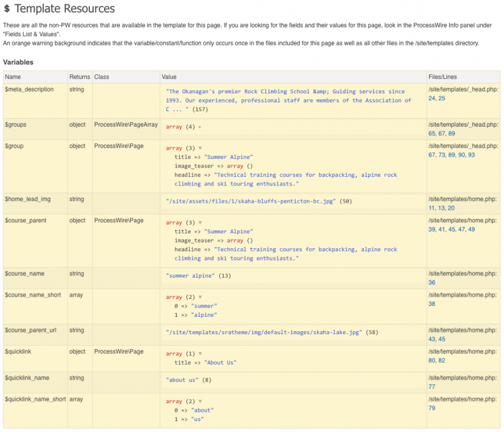The width and height of the screenshot is (504, 432).
Task: Jump to line 80 for $quicklink
Action: tap(432, 361)
